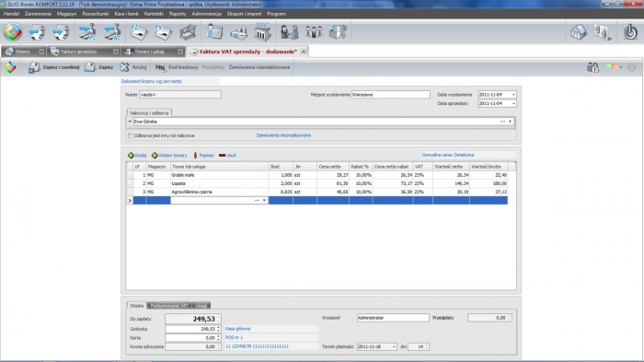Open the Data sprzedaży date dropdown
644x362 pixels.
[513, 104]
